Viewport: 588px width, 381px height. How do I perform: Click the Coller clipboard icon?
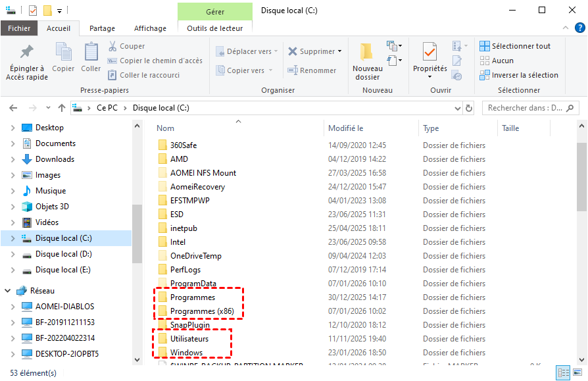(91, 53)
